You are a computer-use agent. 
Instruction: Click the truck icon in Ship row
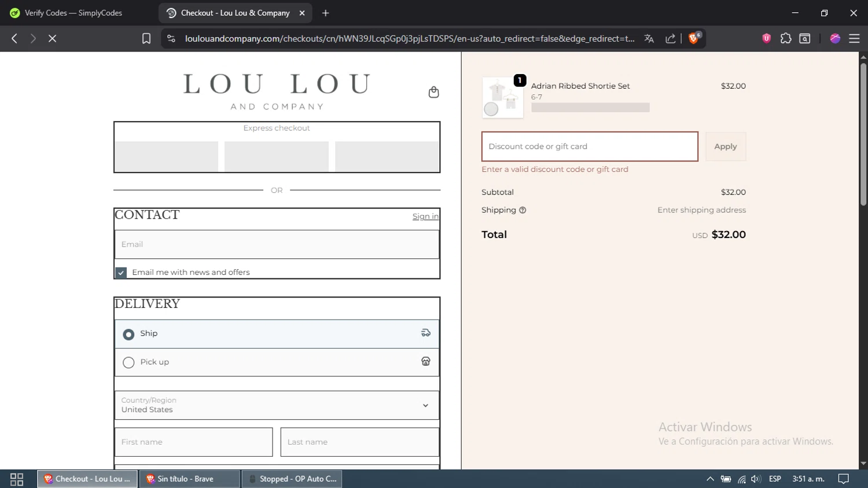426,333
